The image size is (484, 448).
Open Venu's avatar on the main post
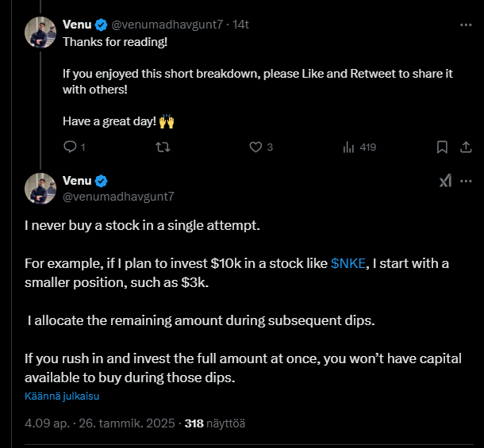(x=40, y=188)
